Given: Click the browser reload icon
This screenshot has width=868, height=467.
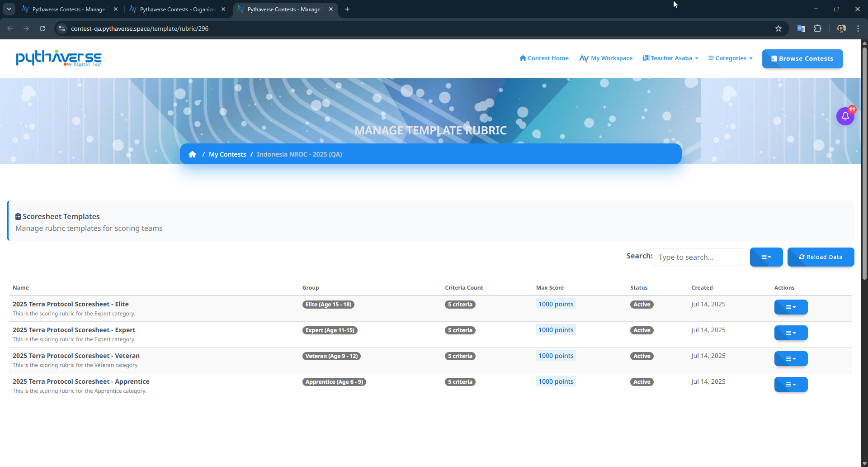Looking at the screenshot, I should click(x=42, y=29).
